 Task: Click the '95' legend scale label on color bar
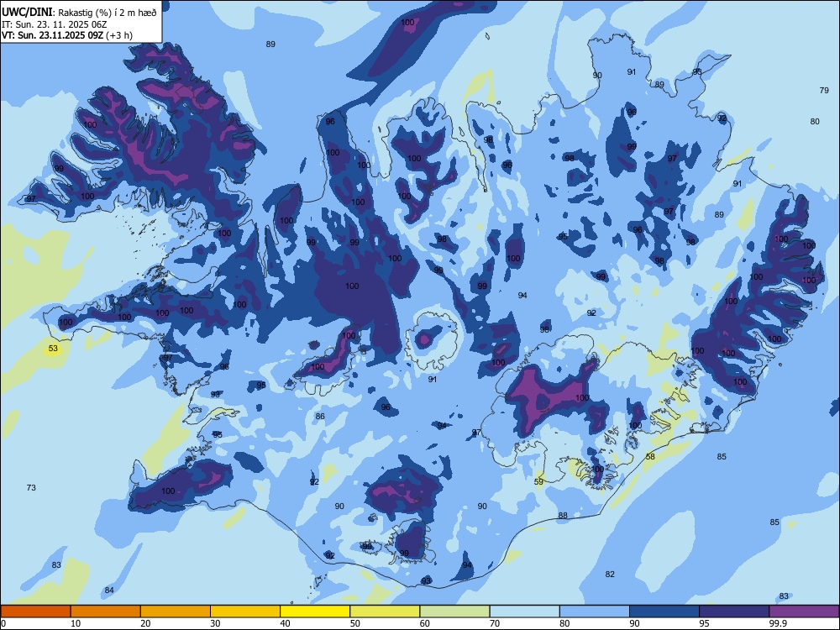point(704,623)
